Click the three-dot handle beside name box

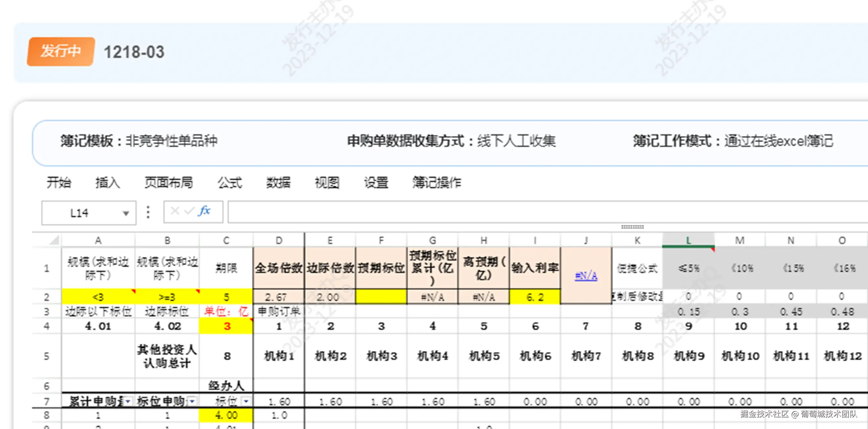(x=148, y=212)
